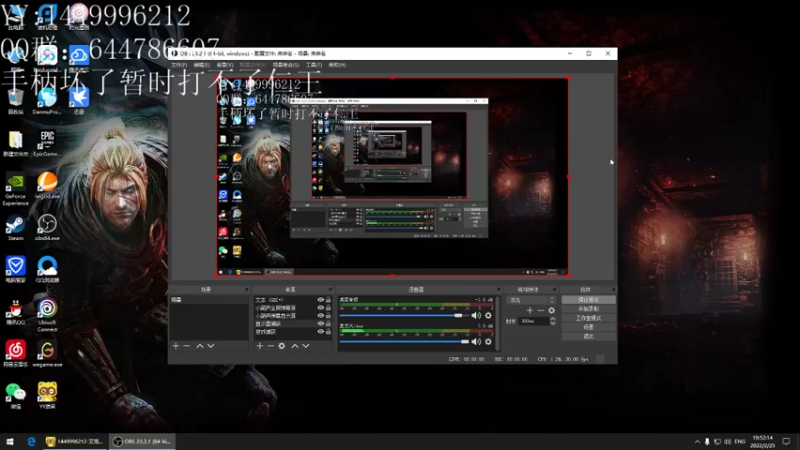Click 开始录制 start recording button
Screen dimensions: 800x450
click(589, 309)
